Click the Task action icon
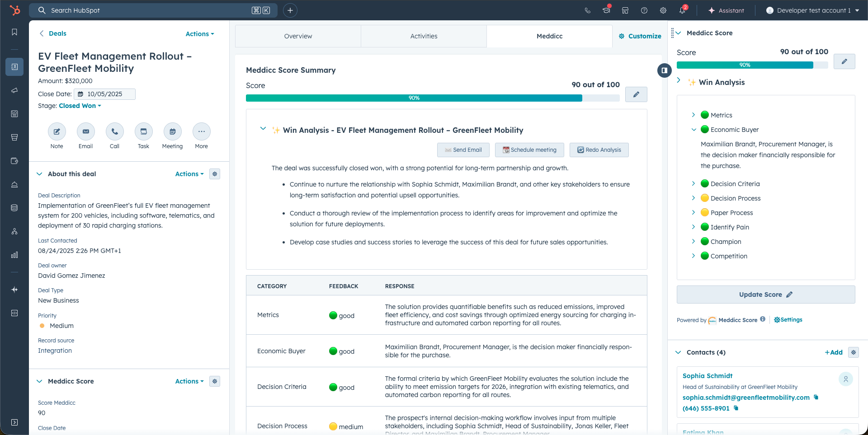This screenshot has height=435, width=868. tap(143, 131)
